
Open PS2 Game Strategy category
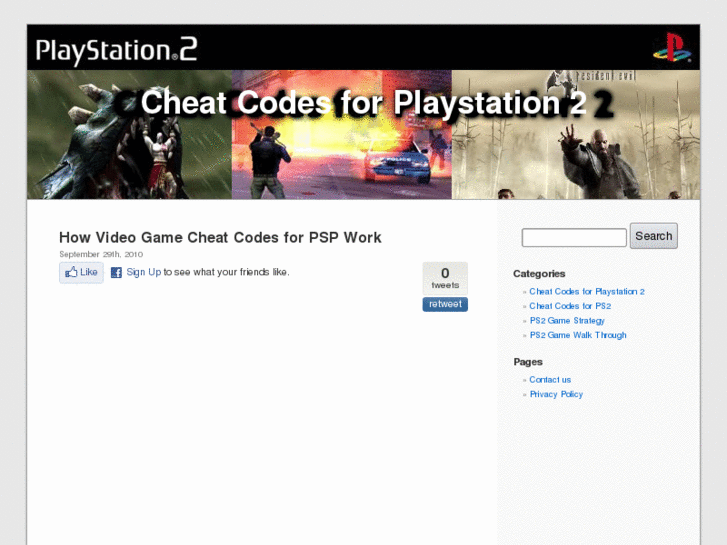[567, 321]
